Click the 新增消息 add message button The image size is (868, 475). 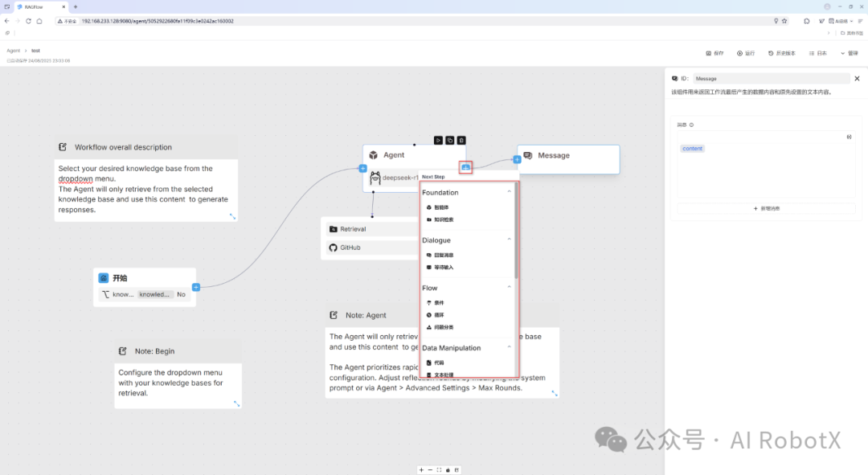click(x=764, y=207)
